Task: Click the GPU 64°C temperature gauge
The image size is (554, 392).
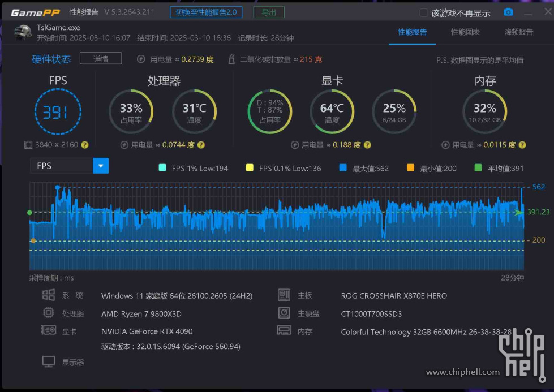Action: (332, 111)
